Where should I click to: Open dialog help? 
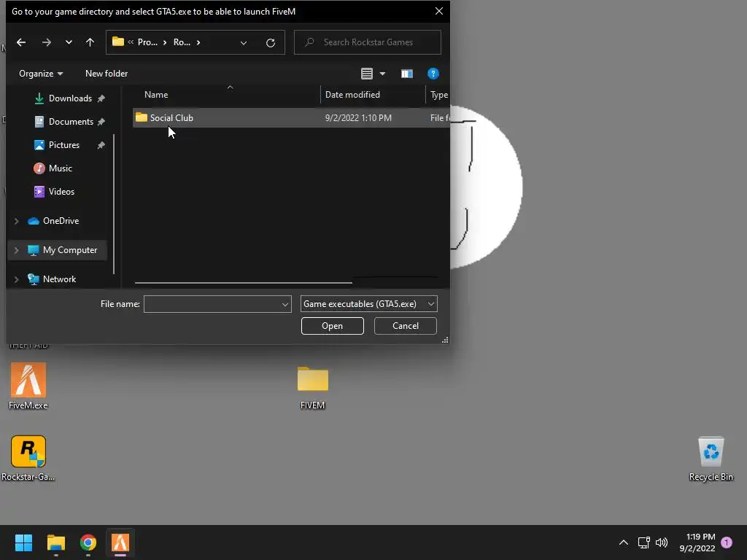click(x=433, y=74)
